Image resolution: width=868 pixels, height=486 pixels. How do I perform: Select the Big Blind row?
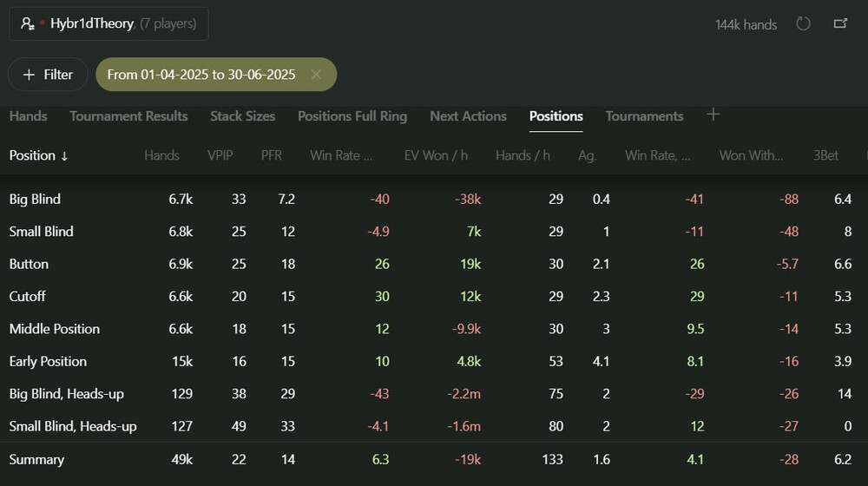coord(35,199)
